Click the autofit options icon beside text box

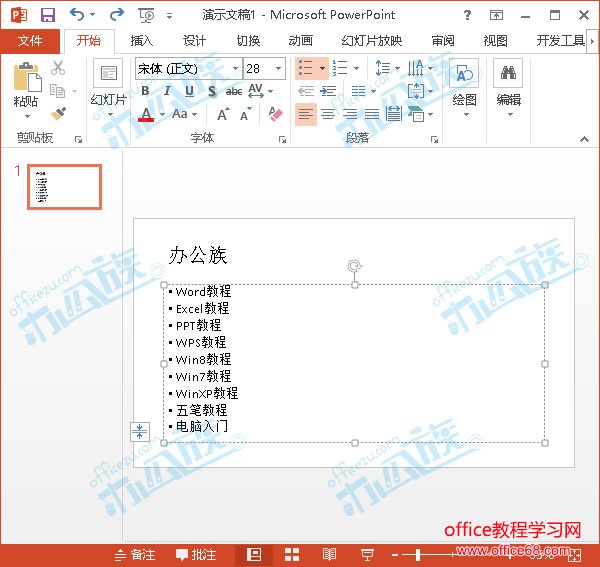(140, 432)
